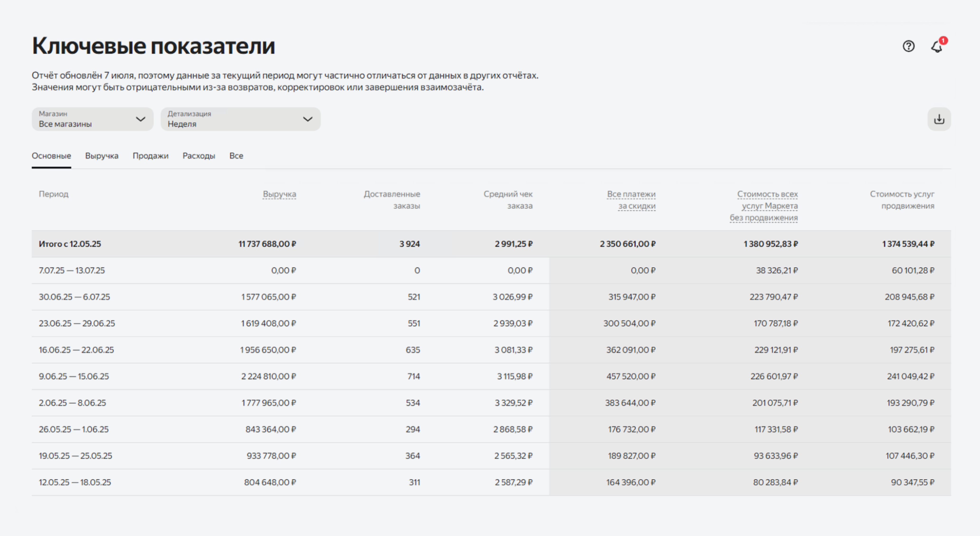Select the Основные tab

point(51,156)
